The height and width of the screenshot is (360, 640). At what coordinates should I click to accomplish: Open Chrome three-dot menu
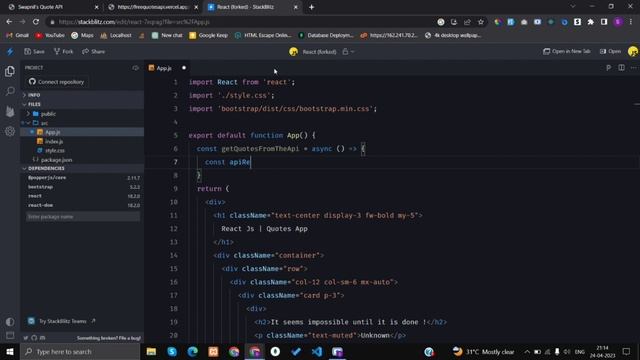tap(631, 22)
